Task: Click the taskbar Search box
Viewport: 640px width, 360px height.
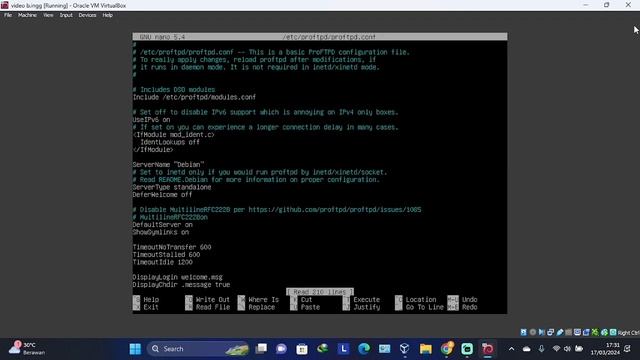Action: [198, 349]
